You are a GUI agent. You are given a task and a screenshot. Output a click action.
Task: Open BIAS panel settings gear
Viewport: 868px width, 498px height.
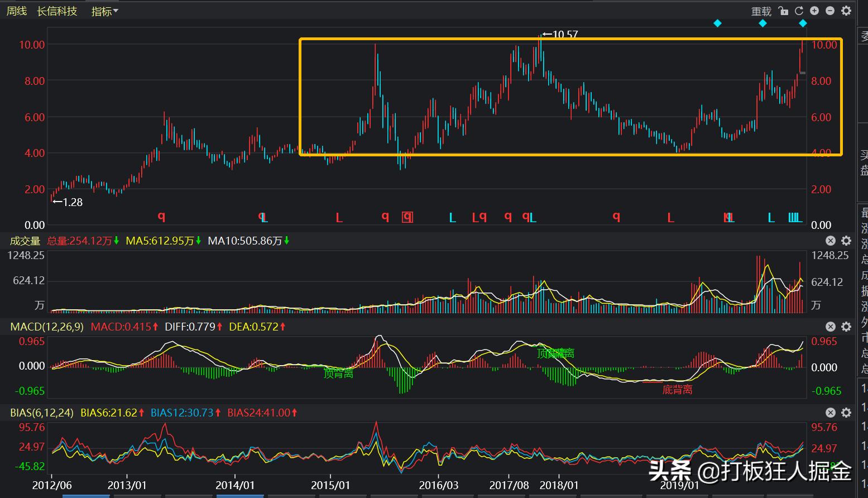[x=846, y=413]
